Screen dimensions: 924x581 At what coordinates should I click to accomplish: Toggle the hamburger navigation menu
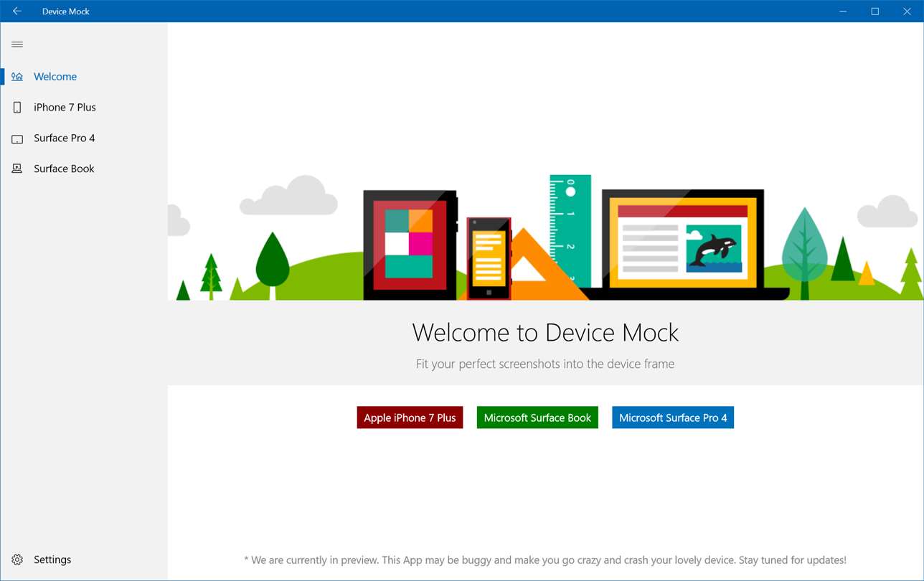tap(17, 44)
